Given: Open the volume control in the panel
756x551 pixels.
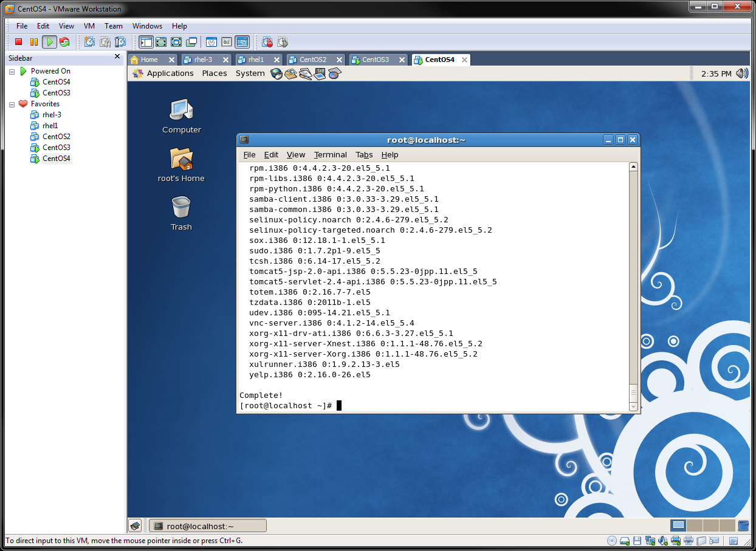Looking at the screenshot, I should click(742, 73).
